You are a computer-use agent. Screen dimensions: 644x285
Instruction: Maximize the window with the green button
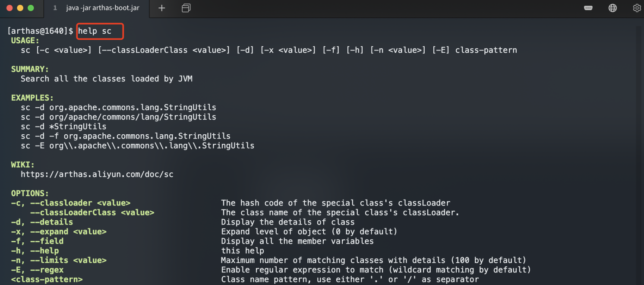pos(30,8)
